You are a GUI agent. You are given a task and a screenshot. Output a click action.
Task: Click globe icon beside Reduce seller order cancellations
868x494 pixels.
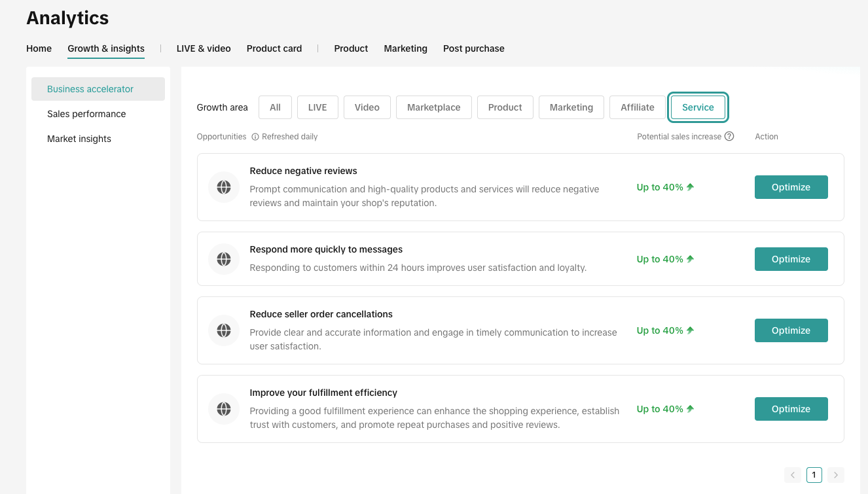(224, 330)
